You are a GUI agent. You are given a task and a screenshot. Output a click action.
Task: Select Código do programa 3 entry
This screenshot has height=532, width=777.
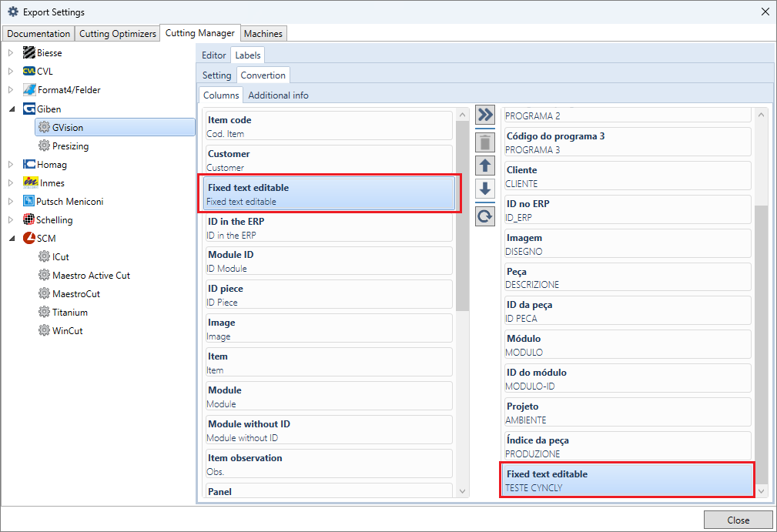628,142
